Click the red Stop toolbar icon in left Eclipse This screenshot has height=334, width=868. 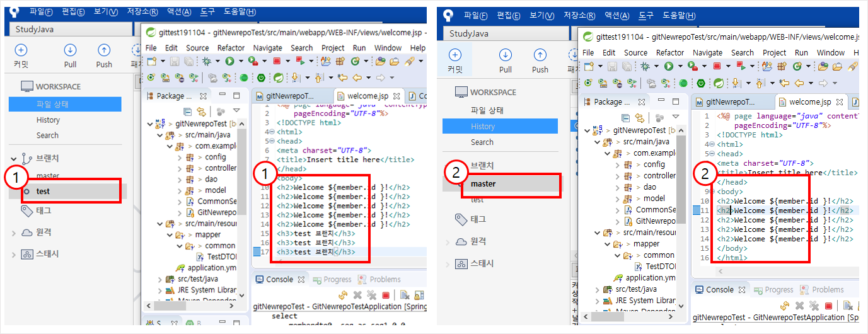pos(277,61)
